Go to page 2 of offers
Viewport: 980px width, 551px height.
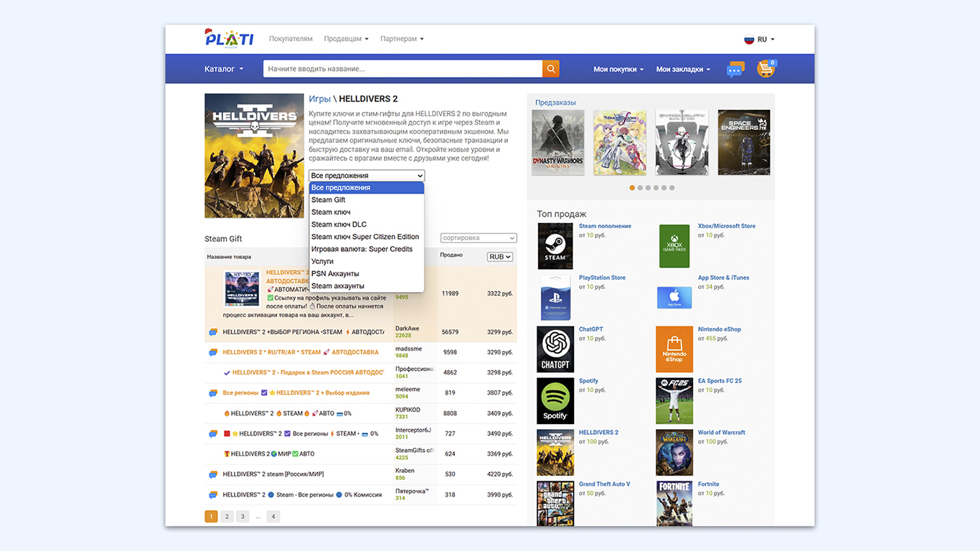227,517
